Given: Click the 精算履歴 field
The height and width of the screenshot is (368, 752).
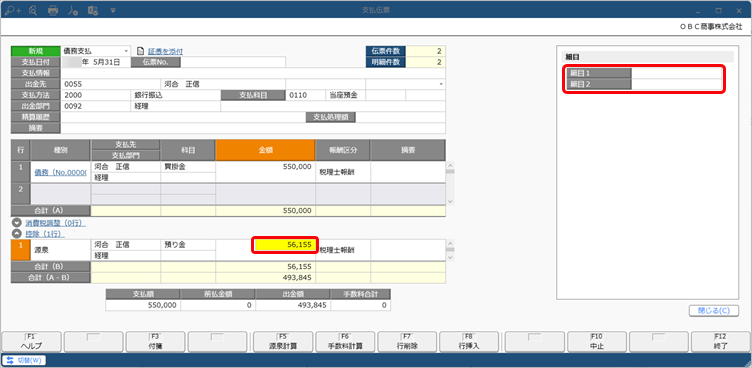Looking at the screenshot, I should pos(183,117).
